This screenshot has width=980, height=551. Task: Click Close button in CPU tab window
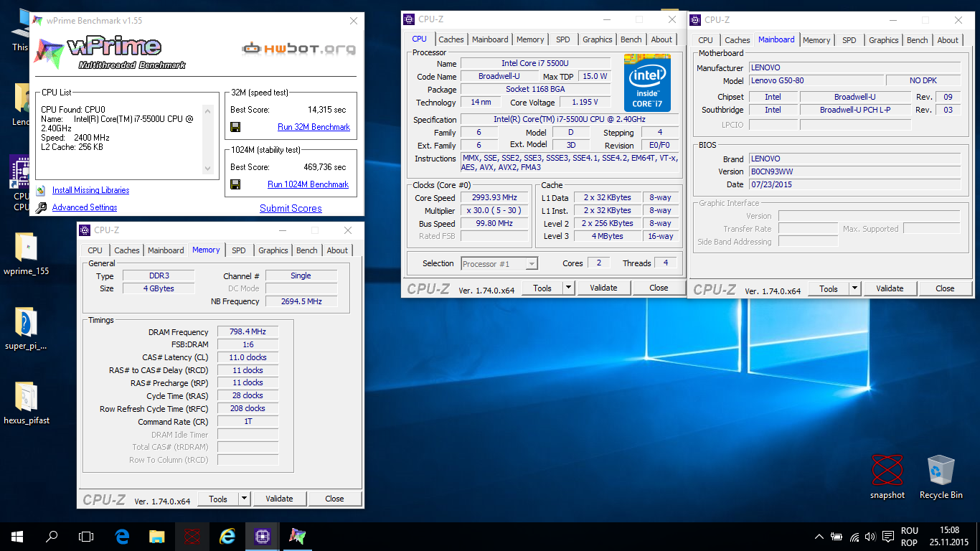click(x=659, y=288)
